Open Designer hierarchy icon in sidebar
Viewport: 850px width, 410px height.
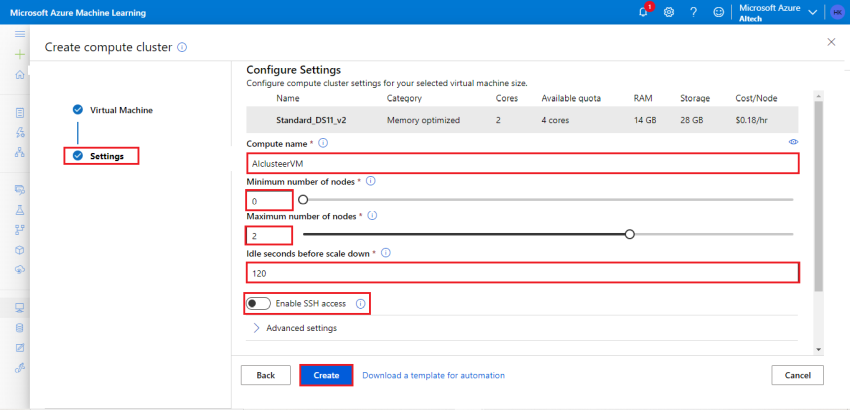point(20,152)
